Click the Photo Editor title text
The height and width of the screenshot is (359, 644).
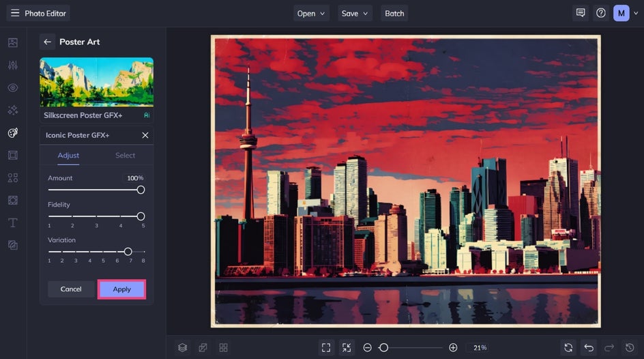[45, 13]
